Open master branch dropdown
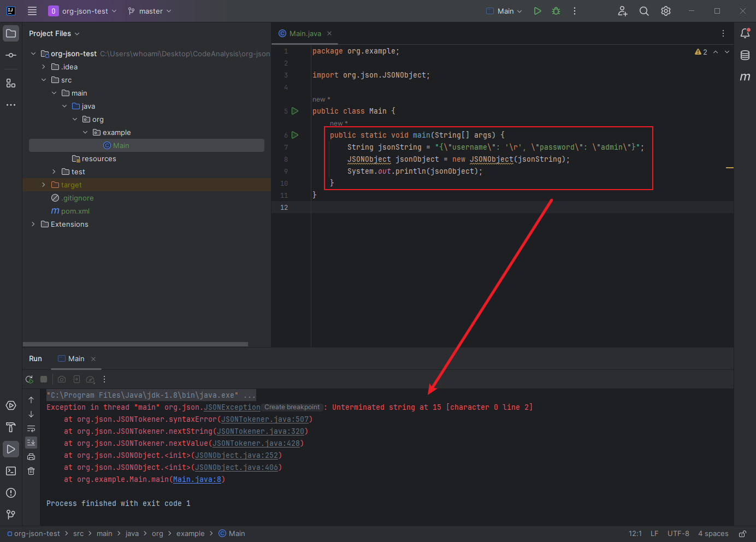 point(150,11)
